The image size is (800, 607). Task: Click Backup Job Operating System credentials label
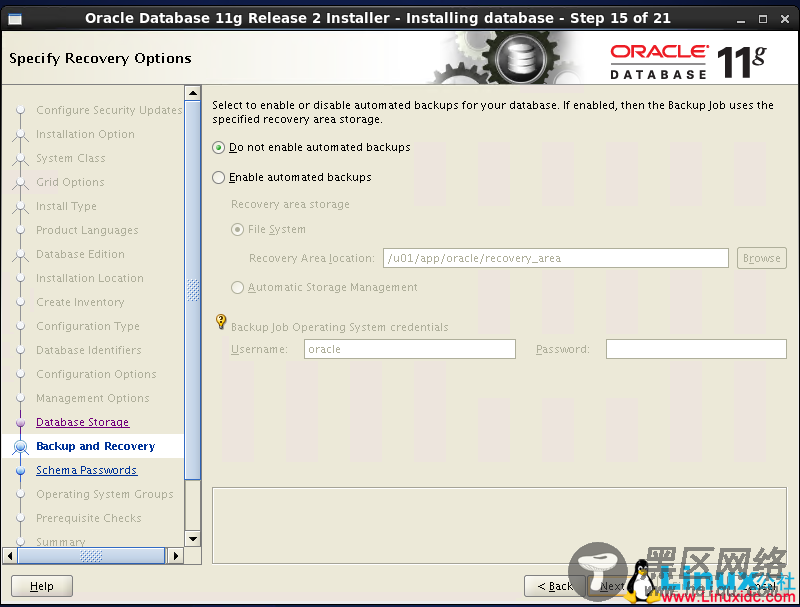pos(340,327)
